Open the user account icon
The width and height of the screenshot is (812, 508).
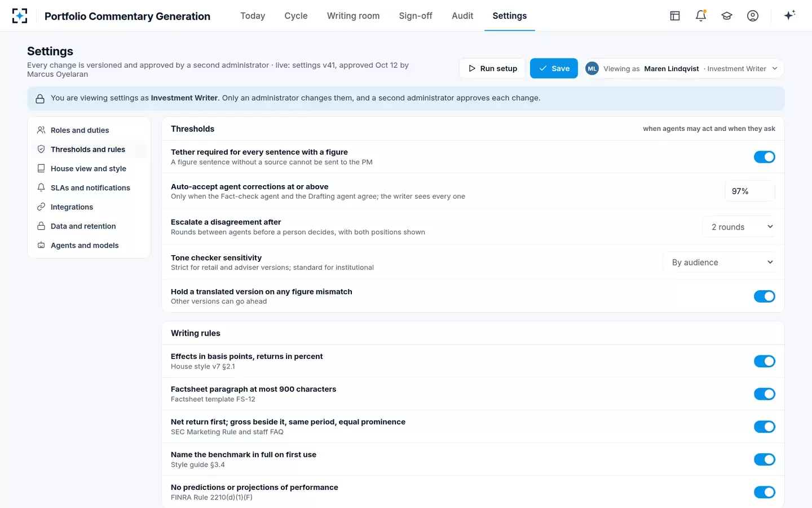tap(753, 16)
